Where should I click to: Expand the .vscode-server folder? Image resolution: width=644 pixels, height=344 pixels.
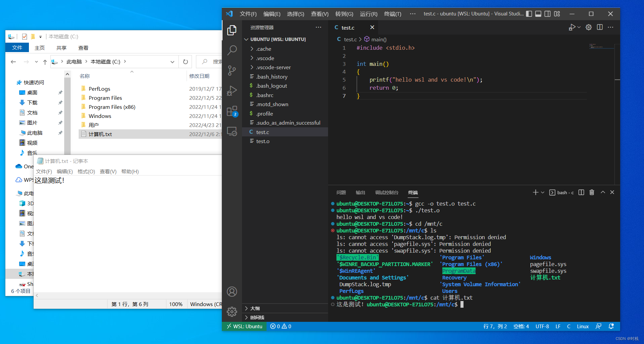285,67
